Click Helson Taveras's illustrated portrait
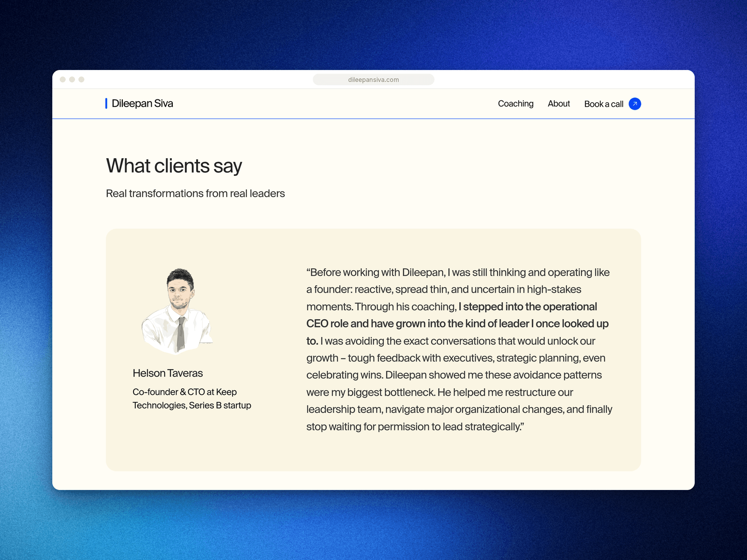Screen dimensions: 747x560 click(177, 311)
